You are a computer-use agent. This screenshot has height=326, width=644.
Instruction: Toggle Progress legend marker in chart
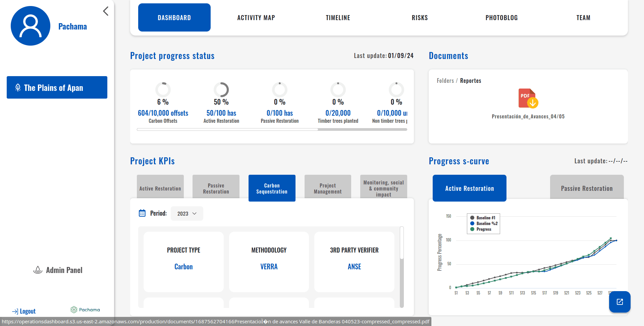[472, 229]
